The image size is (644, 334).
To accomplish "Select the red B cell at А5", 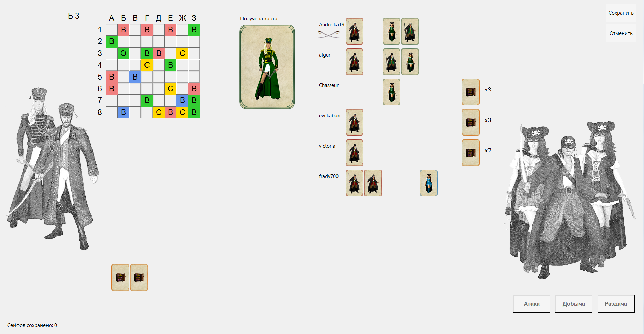I will (111, 77).
